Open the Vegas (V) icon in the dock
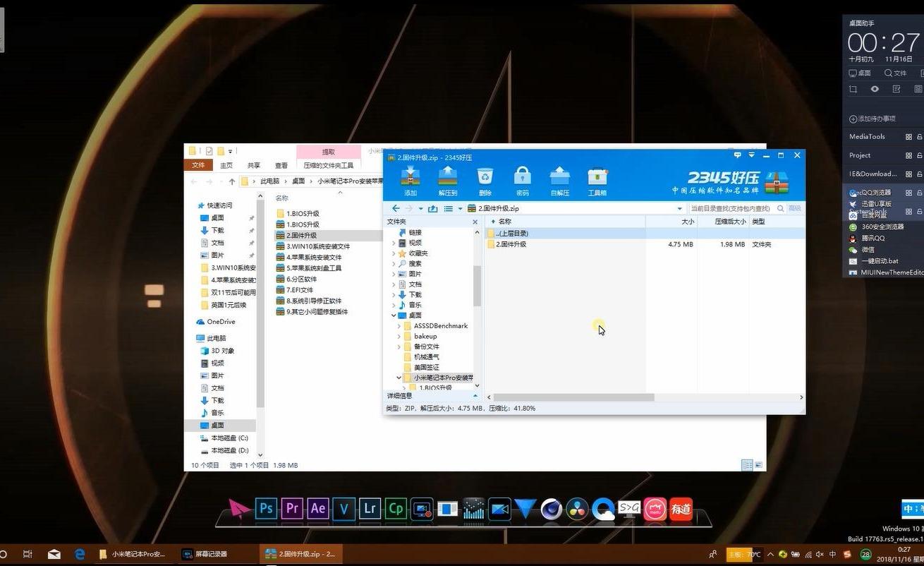The height and width of the screenshot is (566, 924). pos(344,508)
